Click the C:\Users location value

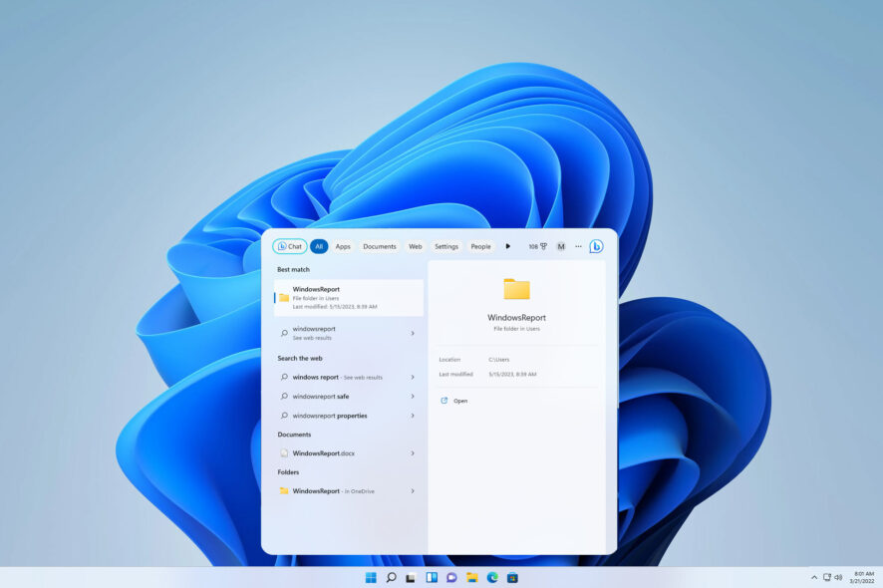click(x=499, y=360)
